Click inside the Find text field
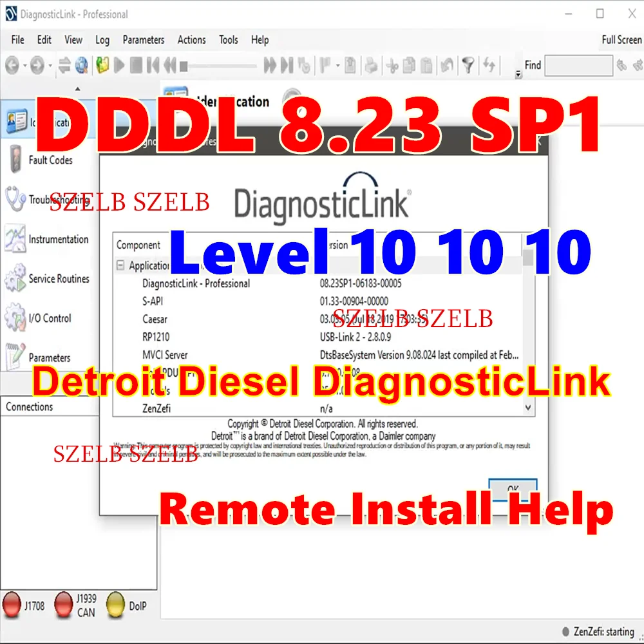The height and width of the screenshot is (644, 644). (x=579, y=65)
